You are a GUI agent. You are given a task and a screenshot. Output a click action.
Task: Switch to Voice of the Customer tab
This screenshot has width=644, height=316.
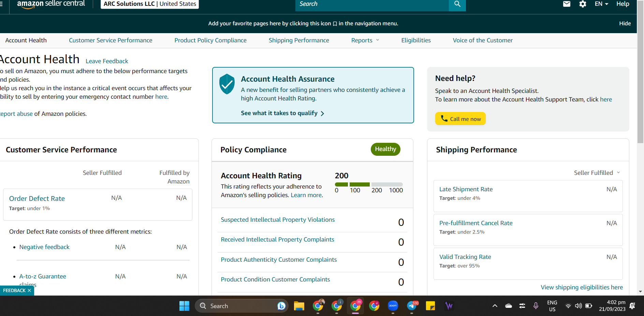[x=483, y=40]
